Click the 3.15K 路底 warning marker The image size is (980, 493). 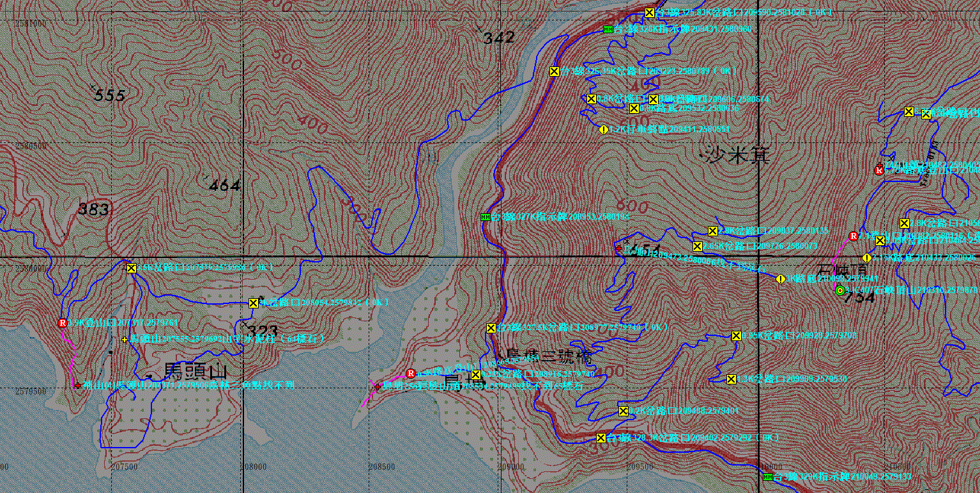[x=866, y=258]
